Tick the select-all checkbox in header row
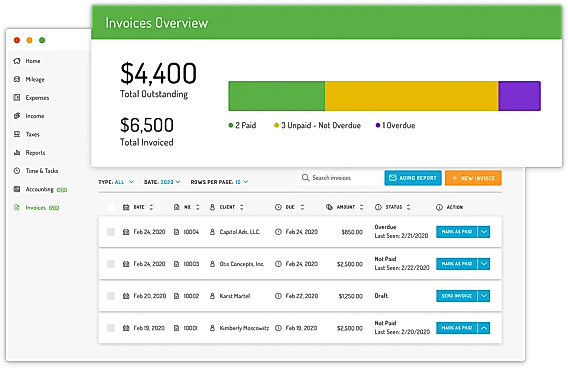The image size is (568, 368). (111, 207)
